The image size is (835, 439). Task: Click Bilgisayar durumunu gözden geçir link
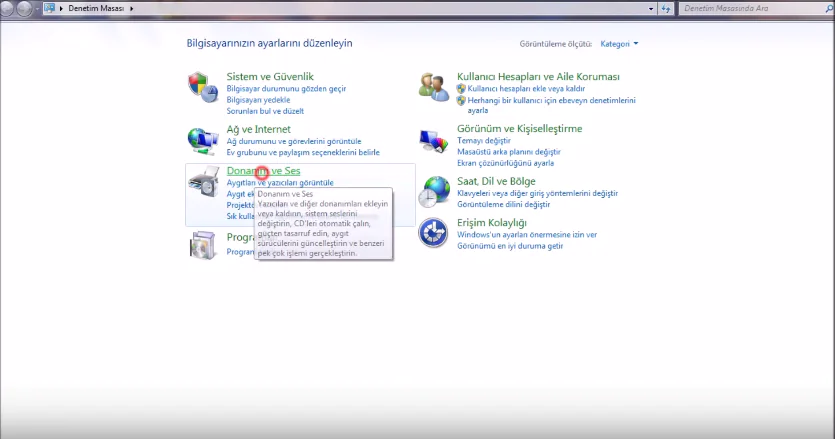pos(286,88)
